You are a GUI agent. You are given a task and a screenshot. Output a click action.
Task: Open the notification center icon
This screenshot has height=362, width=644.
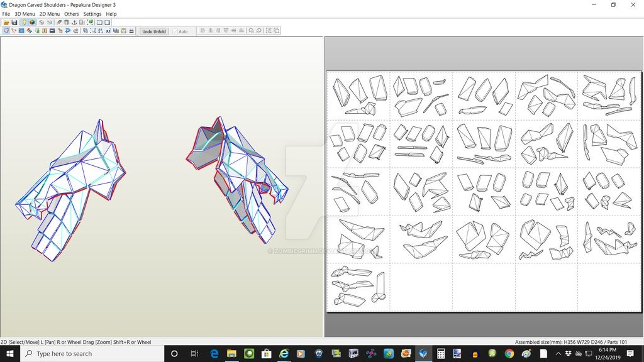coord(630,354)
